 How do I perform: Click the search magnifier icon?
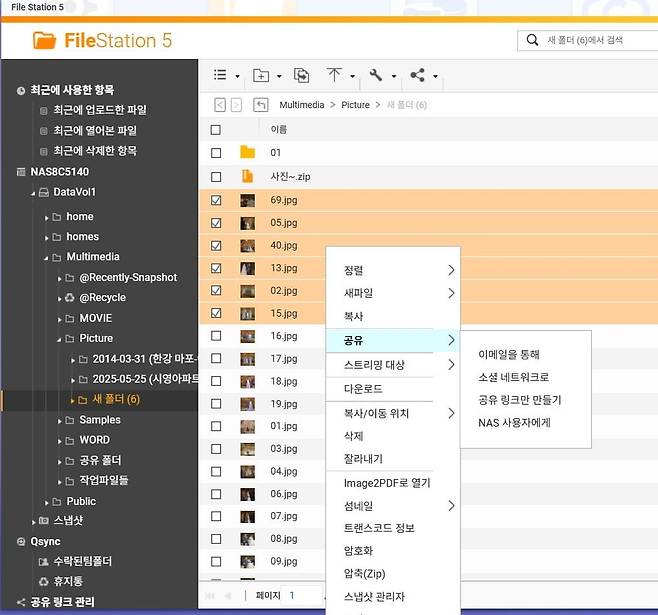point(532,40)
